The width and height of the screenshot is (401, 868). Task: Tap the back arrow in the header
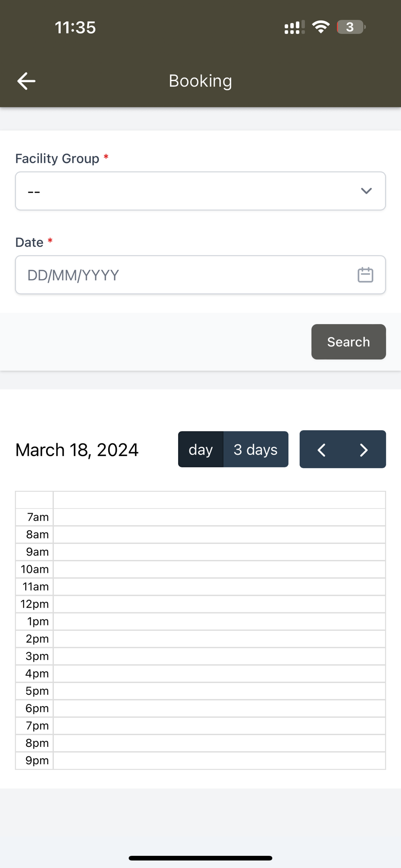26,81
